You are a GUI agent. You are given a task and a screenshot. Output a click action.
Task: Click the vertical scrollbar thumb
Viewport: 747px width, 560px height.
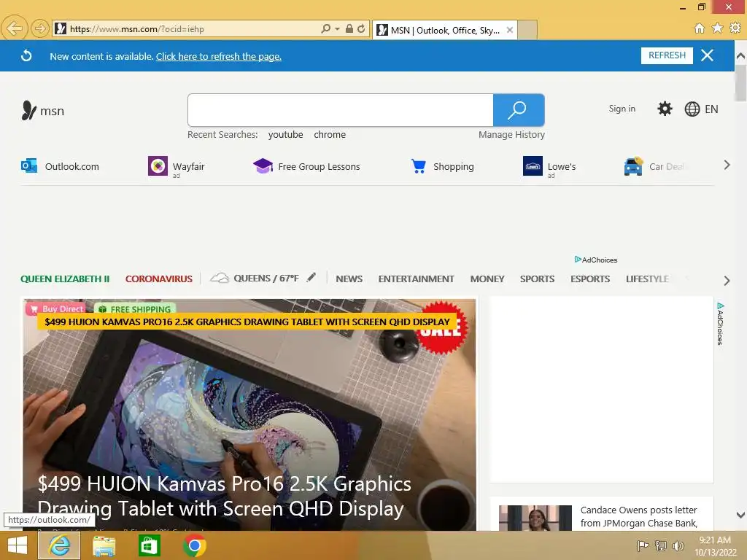coord(741,83)
